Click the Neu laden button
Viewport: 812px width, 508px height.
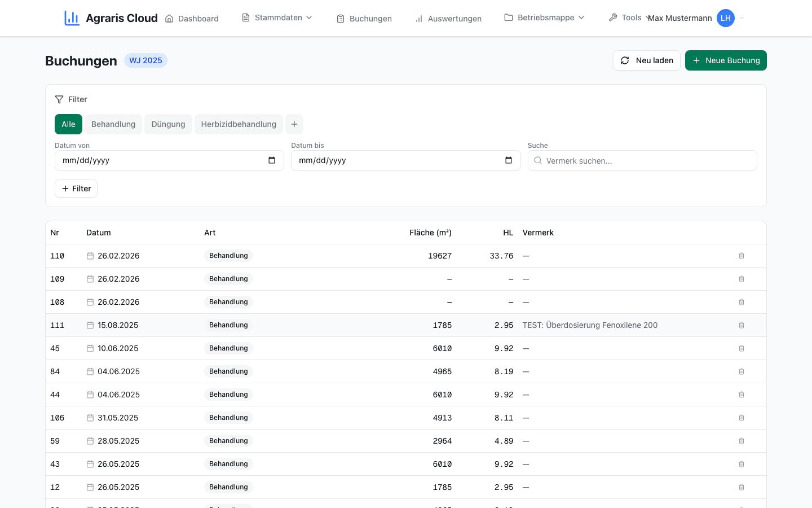(x=647, y=60)
